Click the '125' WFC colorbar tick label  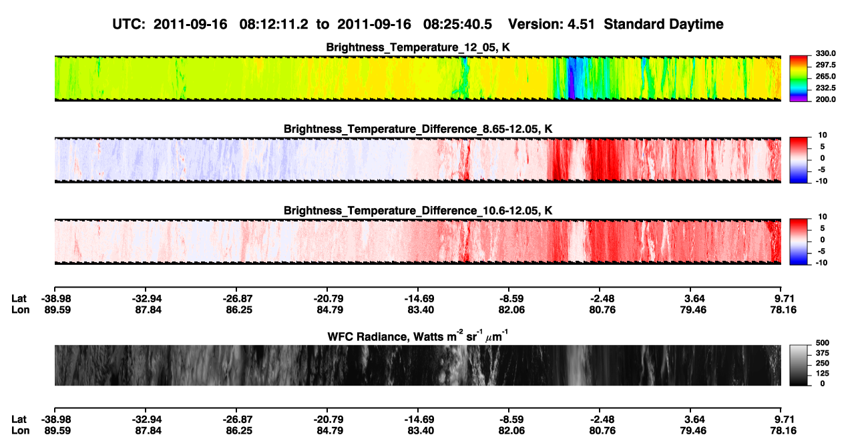click(822, 373)
